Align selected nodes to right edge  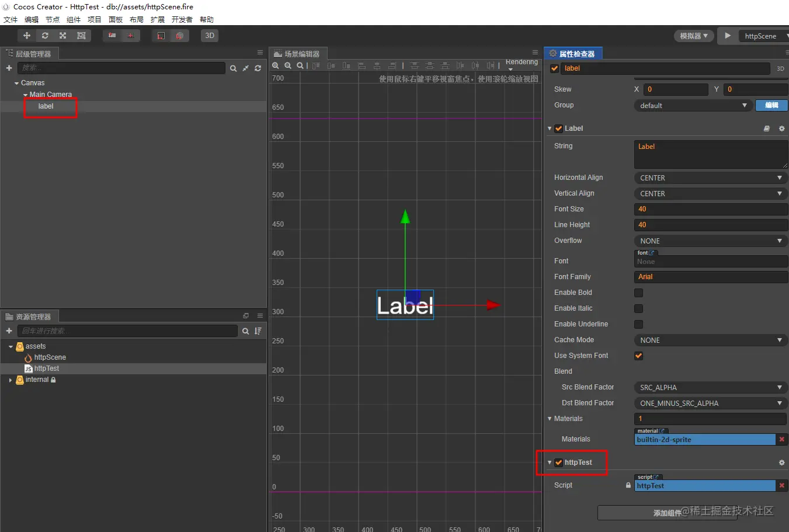(392, 66)
